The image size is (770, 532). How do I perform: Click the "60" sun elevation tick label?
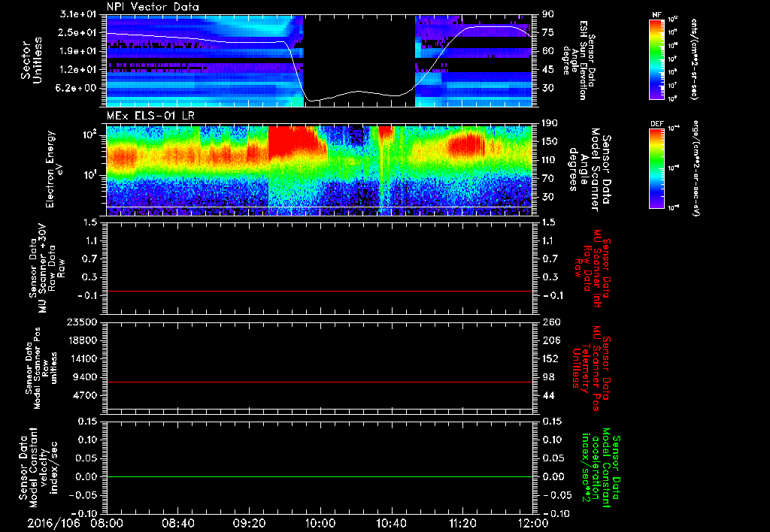click(x=548, y=51)
